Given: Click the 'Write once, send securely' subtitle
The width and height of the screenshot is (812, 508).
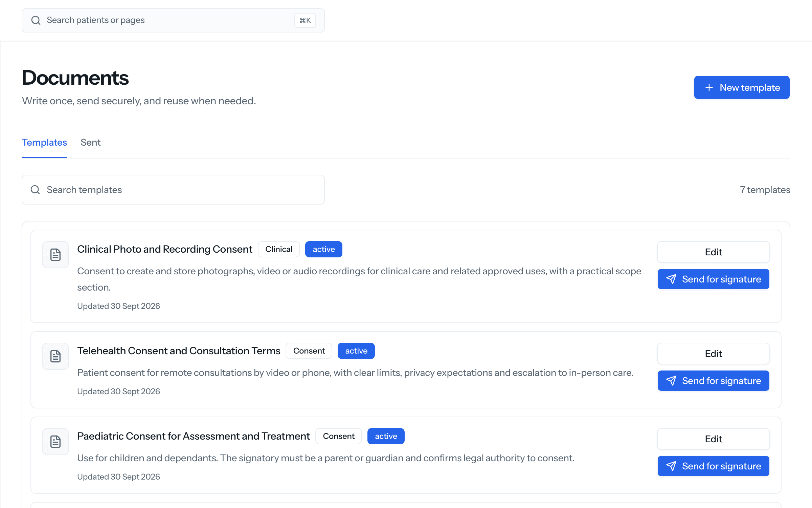Looking at the screenshot, I should click(x=139, y=101).
